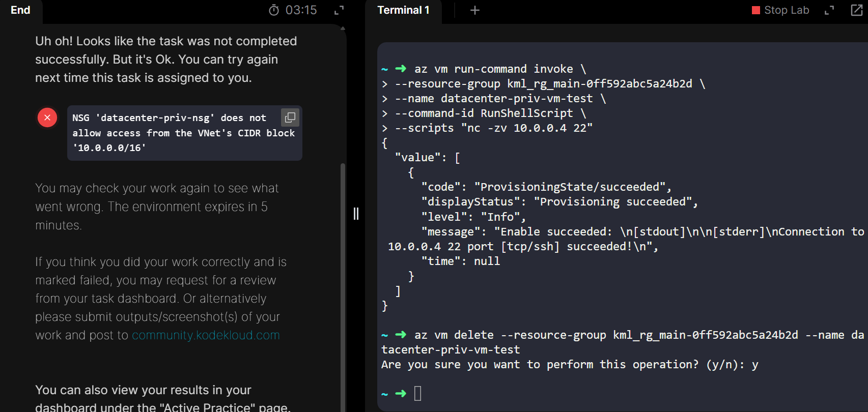Open a new terminal with plus icon
Viewport: 868px width, 412px height.
474,10
